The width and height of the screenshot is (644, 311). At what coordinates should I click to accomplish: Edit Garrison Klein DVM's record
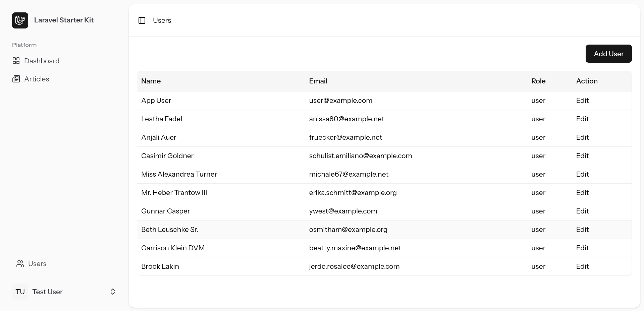click(x=582, y=248)
